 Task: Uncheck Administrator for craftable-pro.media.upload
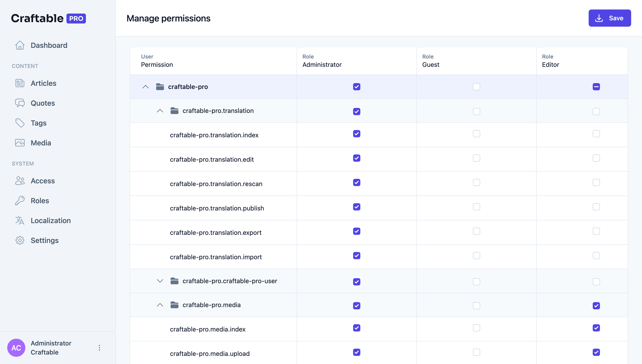pos(356,352)
